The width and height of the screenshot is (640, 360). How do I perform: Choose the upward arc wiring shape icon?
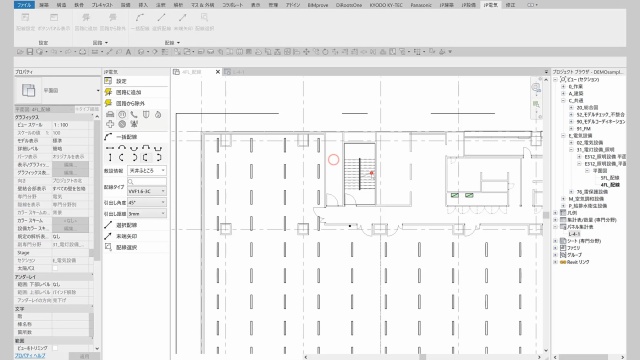[x=122, y=148]
